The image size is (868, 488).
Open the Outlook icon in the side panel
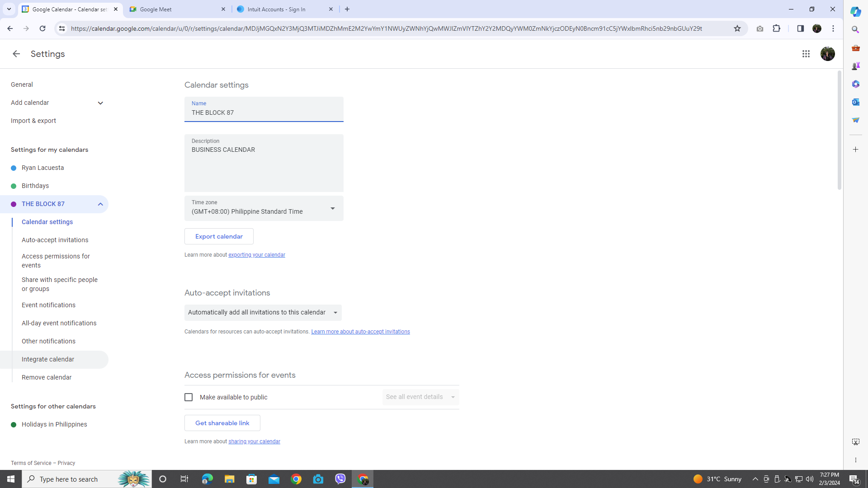[856, 102]
